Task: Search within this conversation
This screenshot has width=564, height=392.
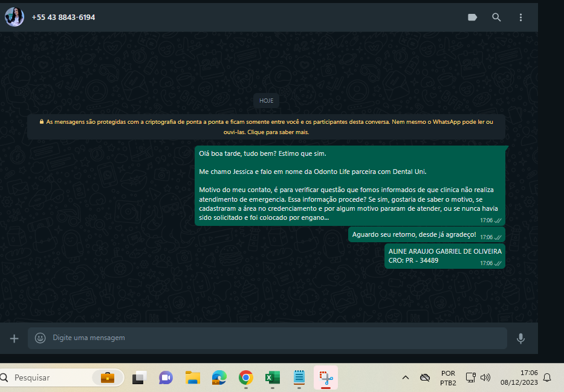Action: (496, 18)
